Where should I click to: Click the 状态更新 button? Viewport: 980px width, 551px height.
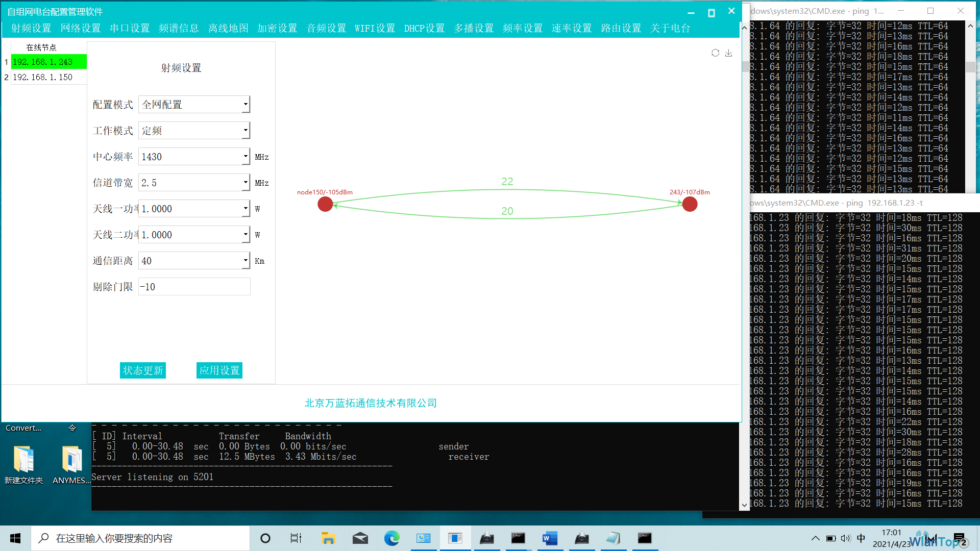click(x=143, y=370)
